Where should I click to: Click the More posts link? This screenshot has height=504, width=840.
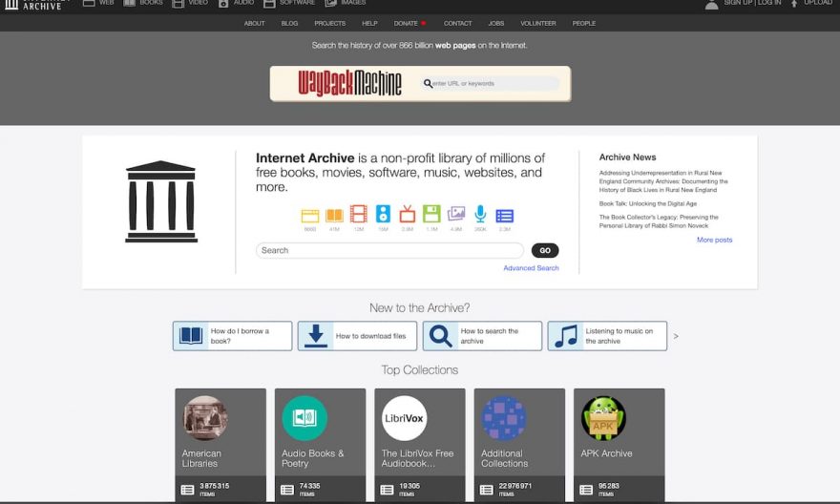(x=714, y=240)
